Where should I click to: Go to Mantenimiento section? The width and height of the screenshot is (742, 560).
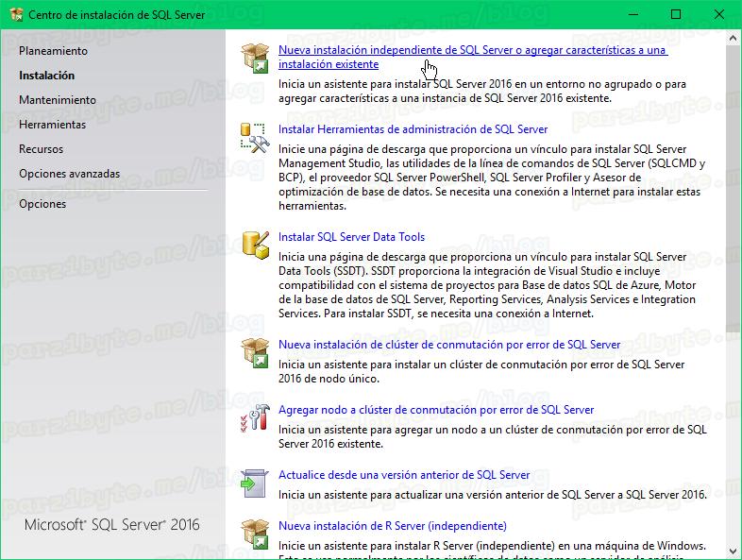pos(58,100)
